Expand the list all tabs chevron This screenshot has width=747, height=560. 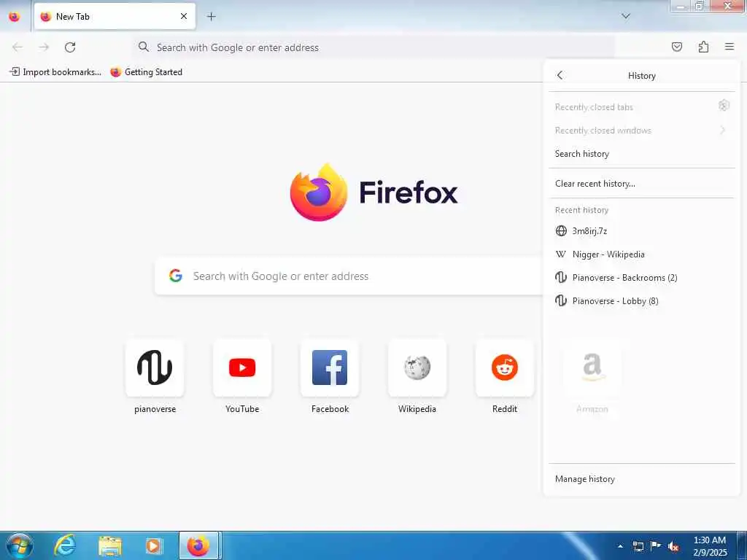click(626, 16)
